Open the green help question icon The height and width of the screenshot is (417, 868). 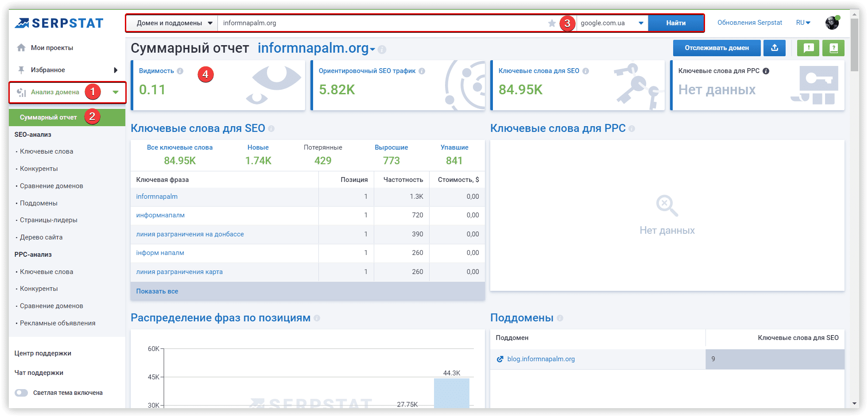(x=833, y=48)
